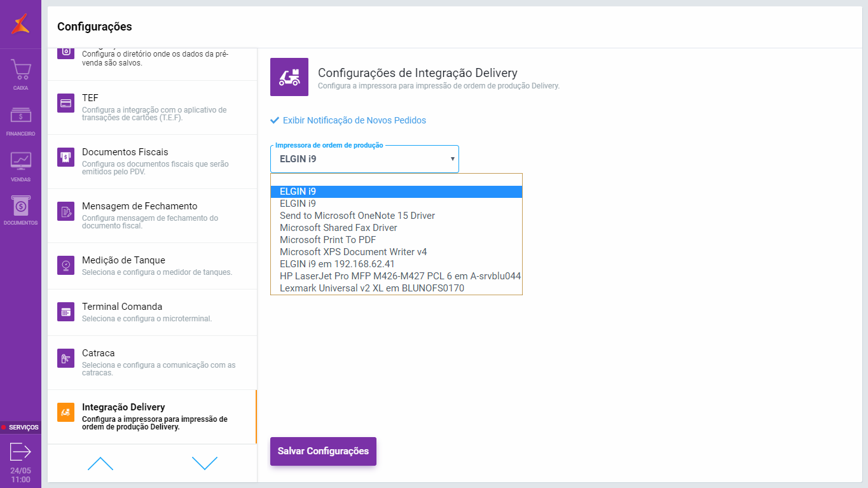Open the Terminal Comanda settings entry
The width and height of the screenshot is (868, 488).
[152, 312]
